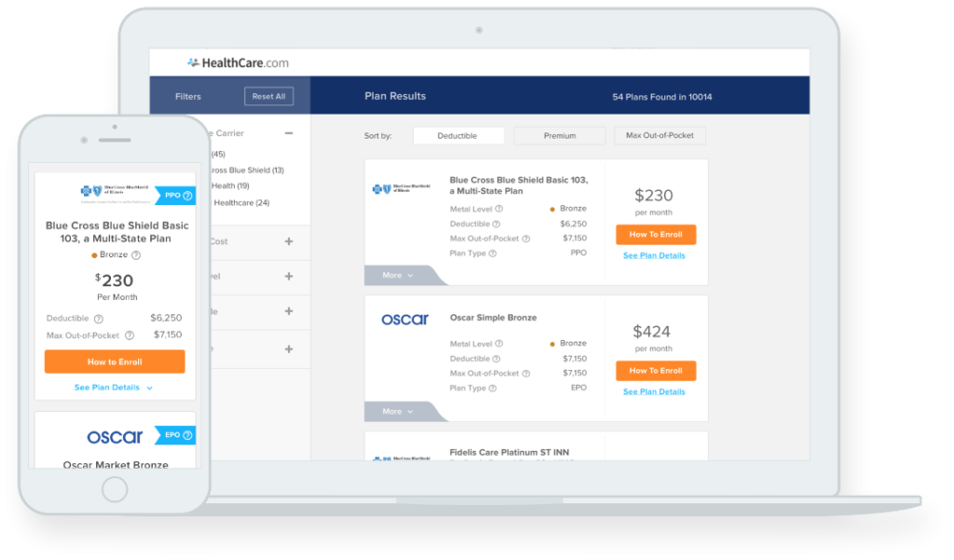Viewport: 954px width, 560px height.
Task: Click the Reset All filters button
Action: click(269, 96)
